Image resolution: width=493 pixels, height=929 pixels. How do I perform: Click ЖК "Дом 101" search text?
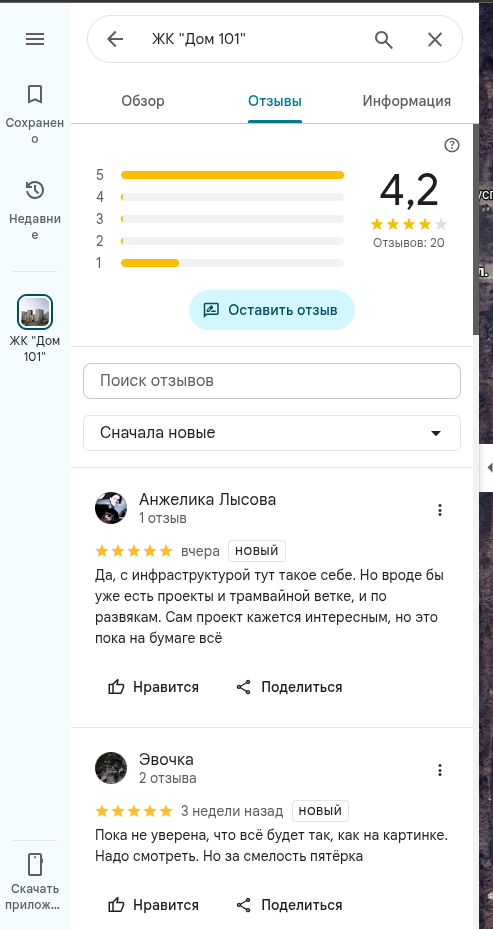point(199,40)
